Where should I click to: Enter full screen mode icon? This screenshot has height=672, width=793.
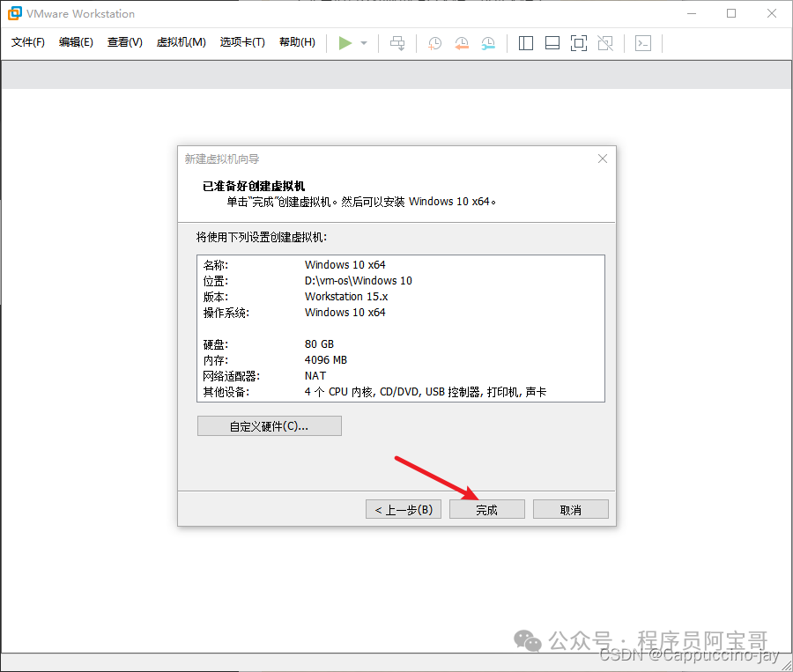[x=579, y=43]
